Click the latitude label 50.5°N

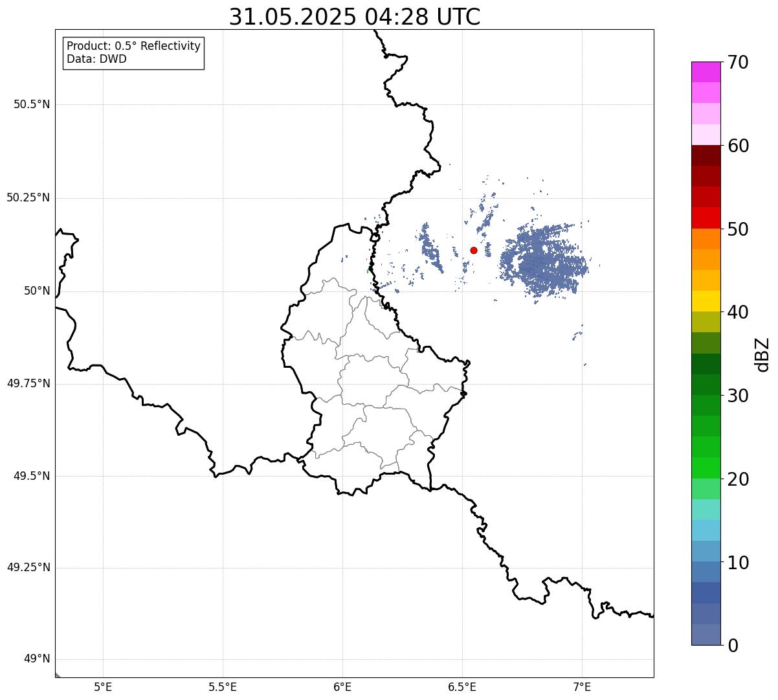pos(32,105)
